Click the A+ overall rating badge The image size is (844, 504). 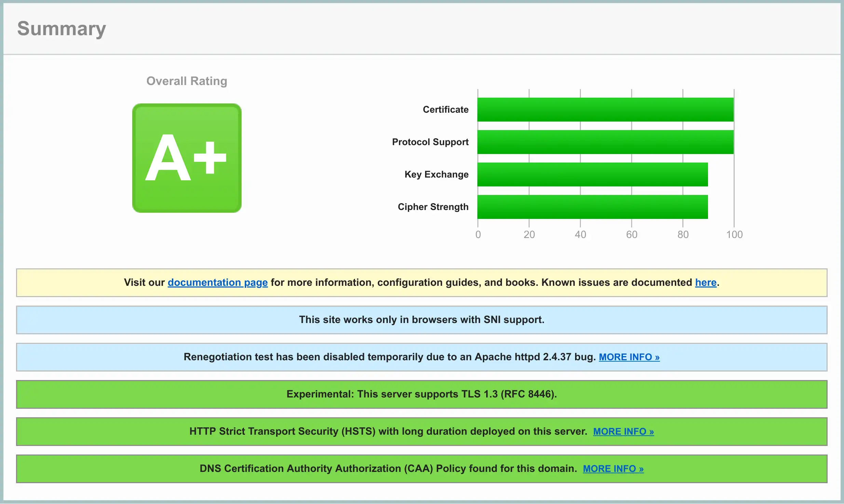(187, 158)
